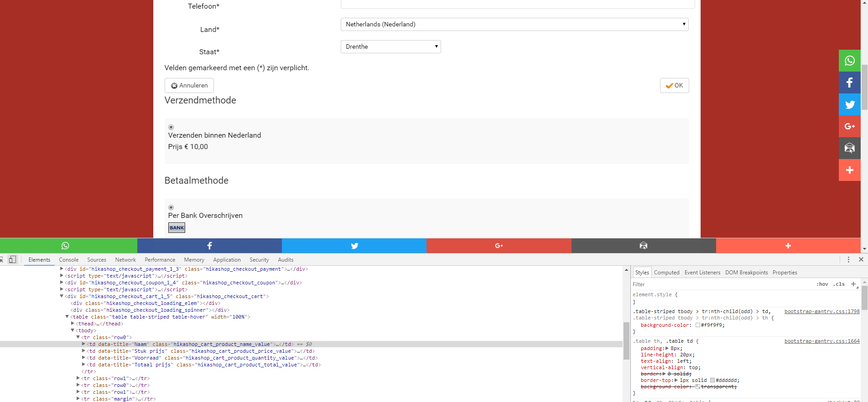Viewport: 868px width, 402px height.
Task: Open the Land country dropdown
Action: pyautogui.click(x=514, y=24)
